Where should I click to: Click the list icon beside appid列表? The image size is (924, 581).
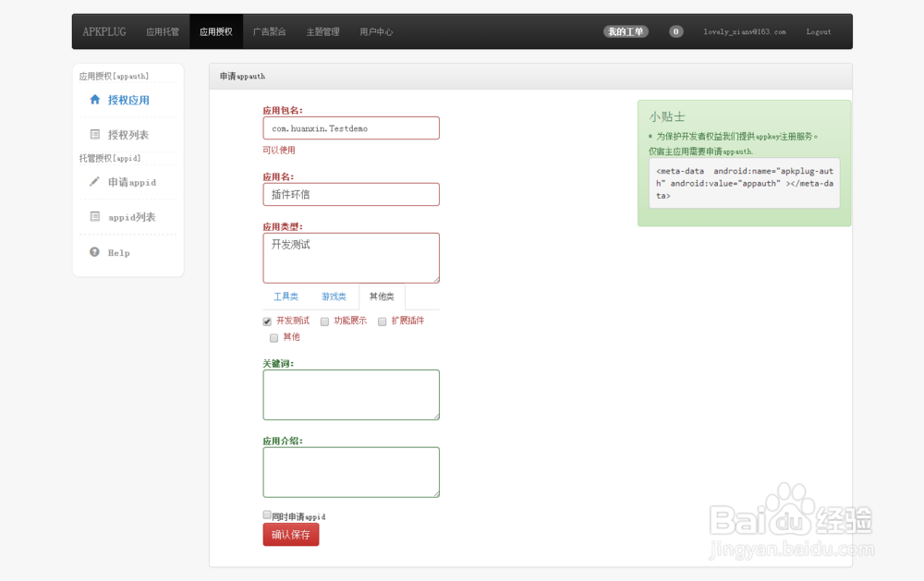95,217
